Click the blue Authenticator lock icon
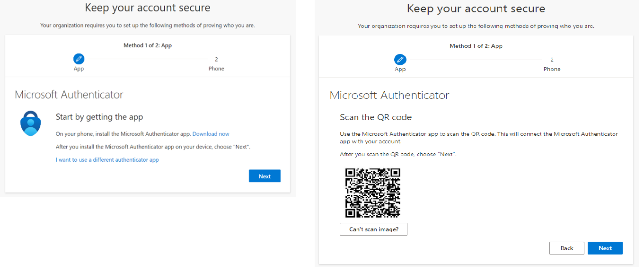Image resolution: width=644 pixels, height=272 pixels. pos(31,123)
